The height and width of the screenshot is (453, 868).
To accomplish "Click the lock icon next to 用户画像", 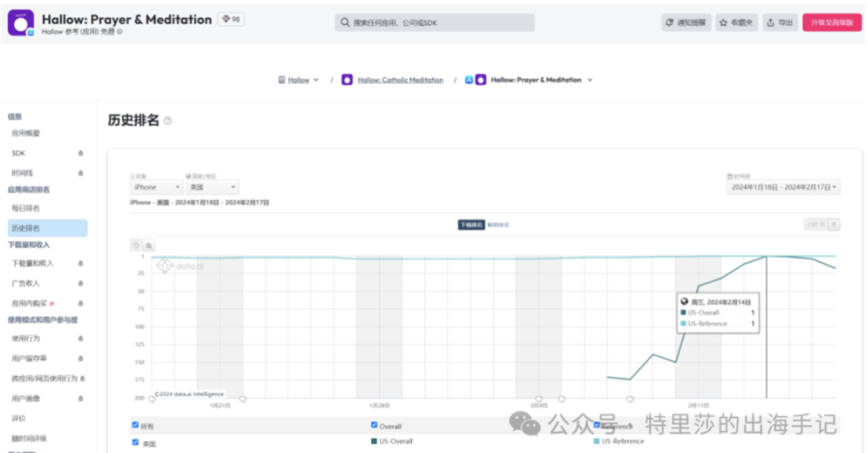I will click(x=81, y=398).
